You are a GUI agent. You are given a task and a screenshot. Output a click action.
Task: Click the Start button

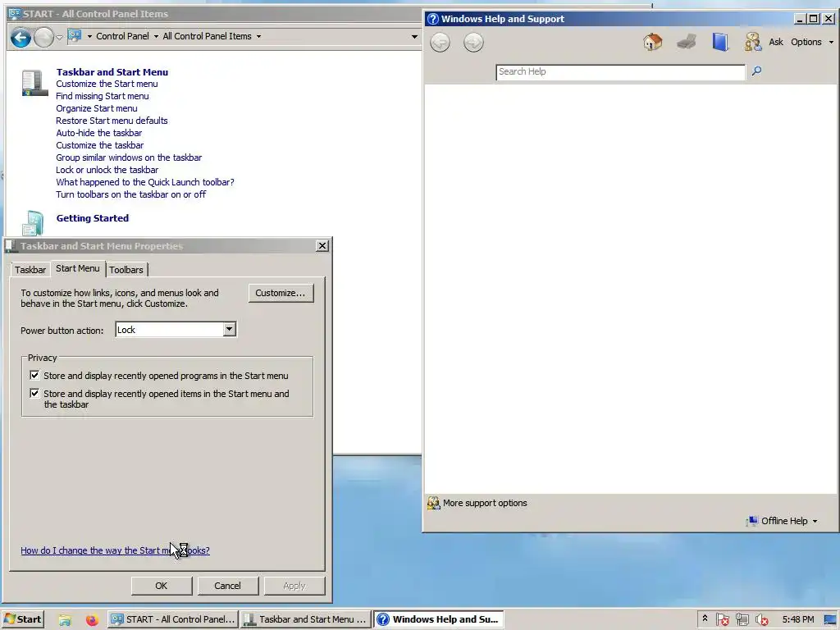click(22, 619)
